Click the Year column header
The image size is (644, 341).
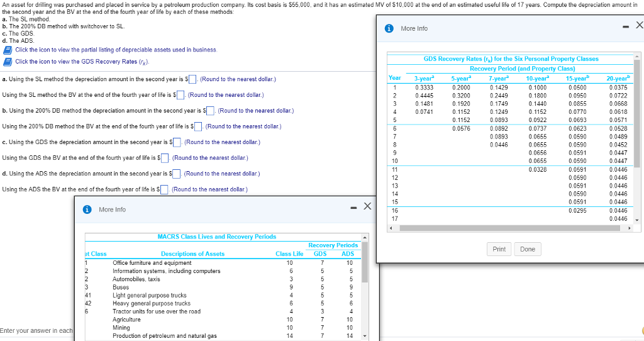(395, 77)
